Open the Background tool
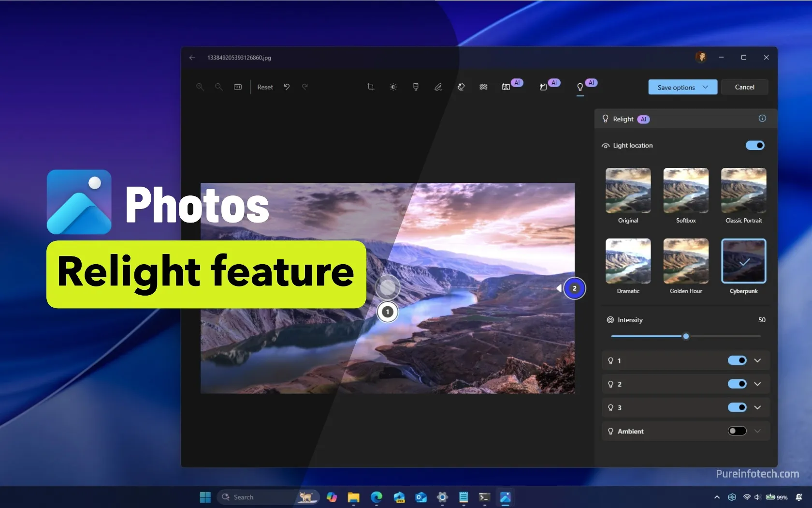 pyautogui.click(x=483, y=87)
